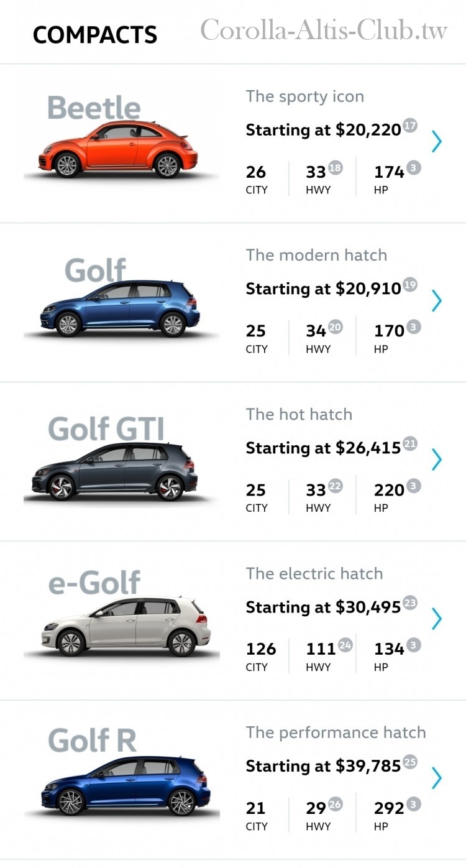The image size is (466, 868).
Task: Expand Golf R details with right chevron
Action: click(x=437, y=778)
